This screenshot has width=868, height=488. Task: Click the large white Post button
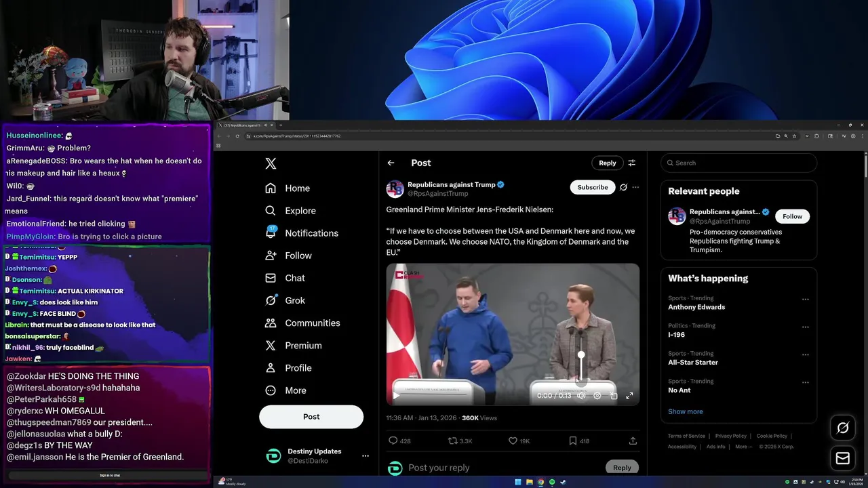[x=311, y=417]
